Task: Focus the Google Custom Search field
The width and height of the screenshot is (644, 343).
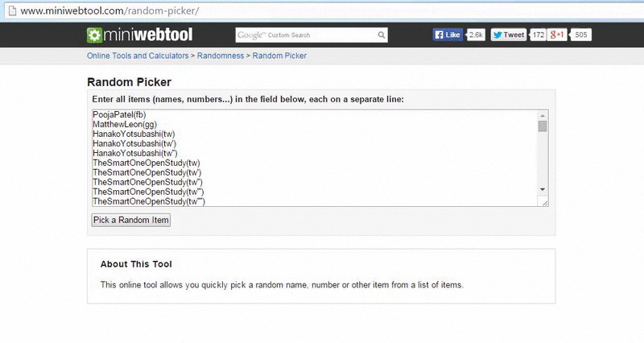Action: (306, 35)
